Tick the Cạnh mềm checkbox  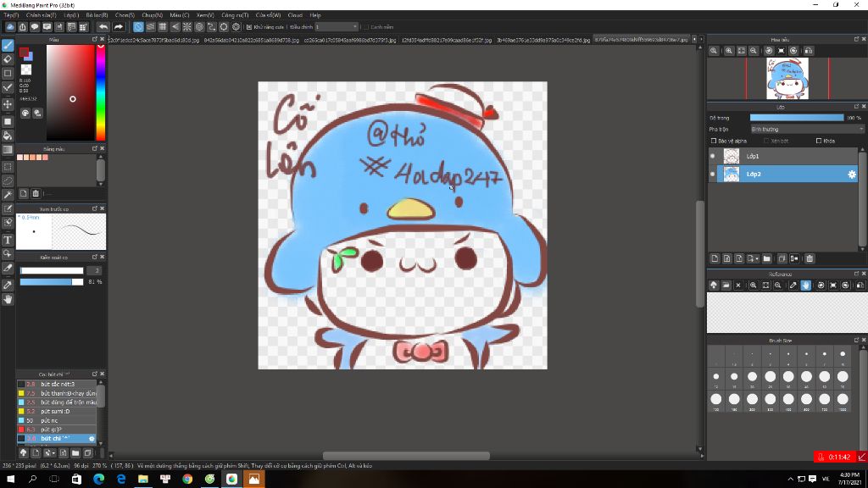coord(366,27)
